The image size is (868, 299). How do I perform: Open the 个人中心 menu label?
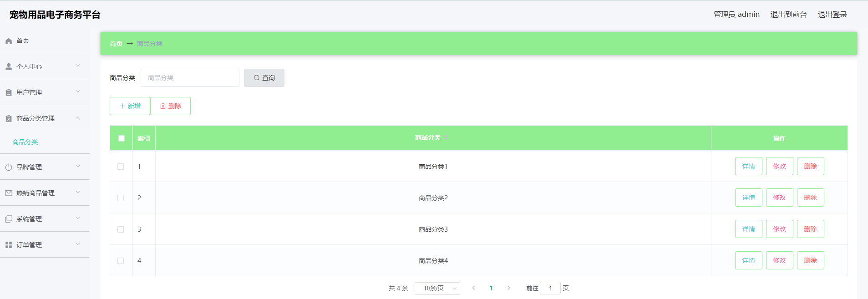(x=29, y=66)
